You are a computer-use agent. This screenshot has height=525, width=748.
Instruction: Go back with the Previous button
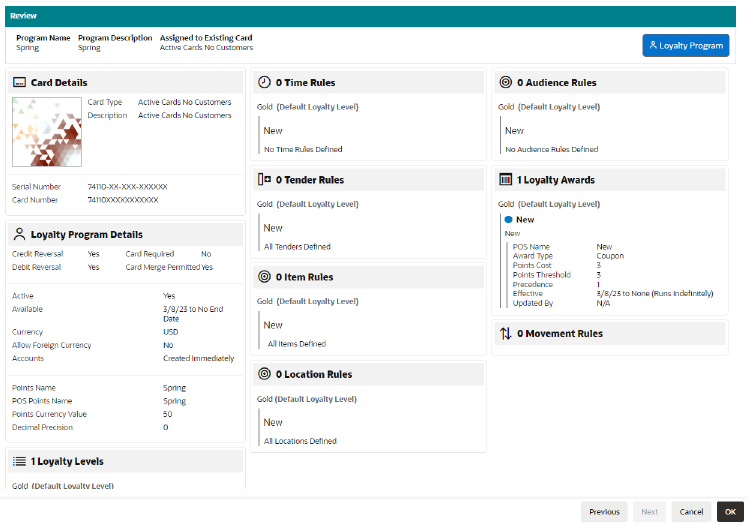click(604, 512)
